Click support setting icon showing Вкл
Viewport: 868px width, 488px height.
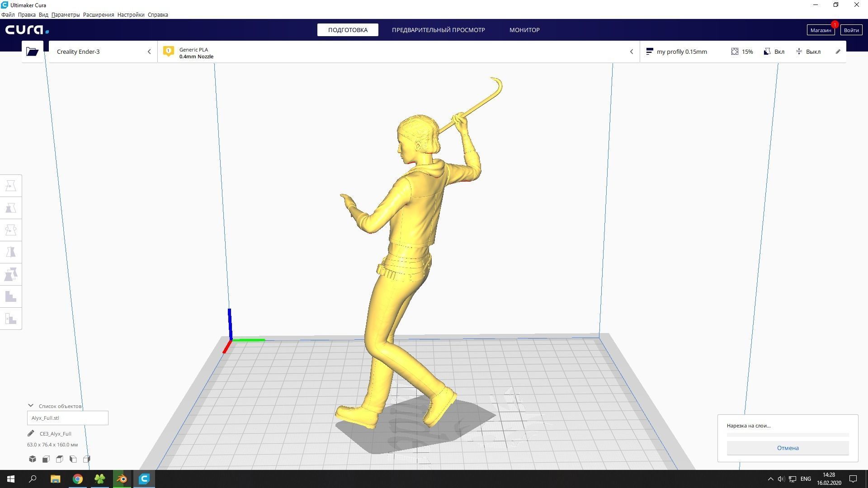click(x=767, y=52)
